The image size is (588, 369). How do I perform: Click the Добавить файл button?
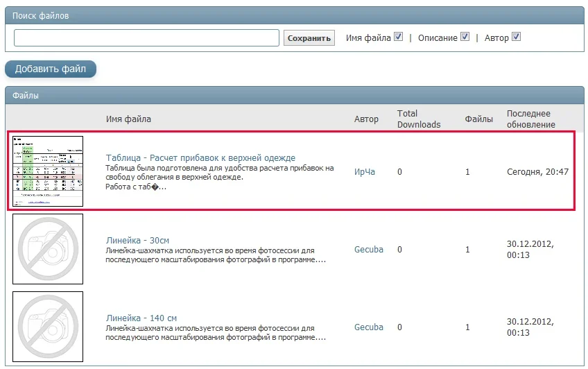pyautogui.click(x=51, y=69)
